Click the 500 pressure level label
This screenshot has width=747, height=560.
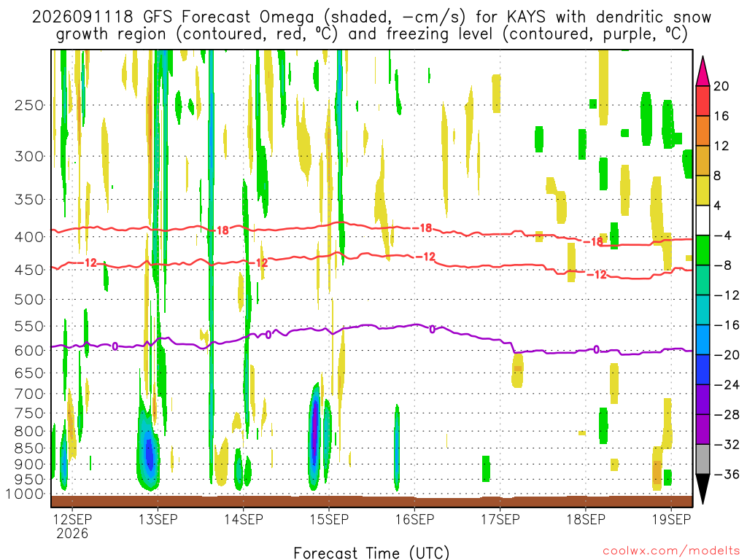click(29, 300)
